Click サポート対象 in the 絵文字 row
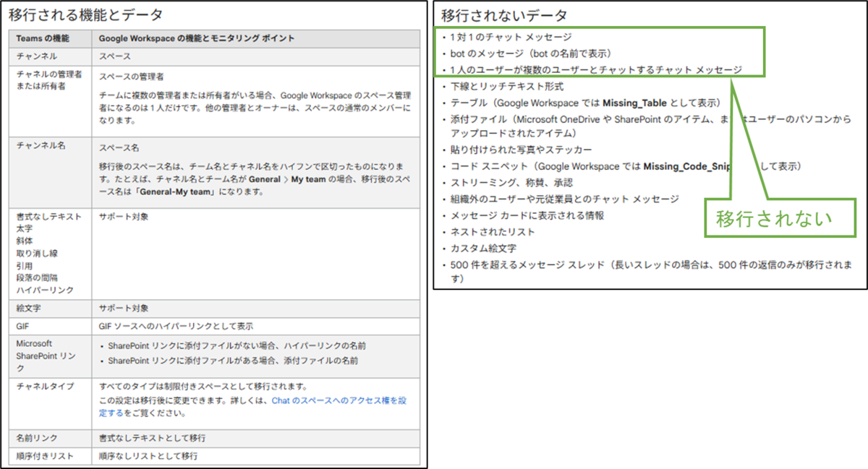 pyautogui.click(x=123, y=308)
